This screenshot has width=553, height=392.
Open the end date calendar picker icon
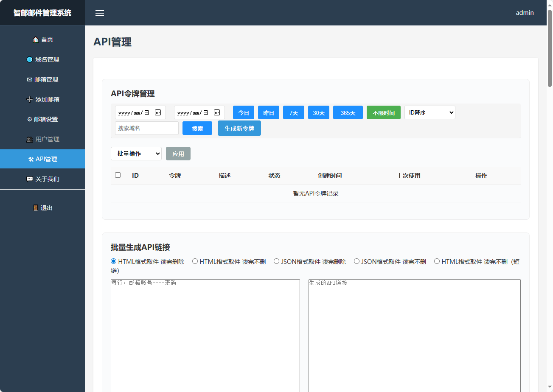[x=217, y=112]
